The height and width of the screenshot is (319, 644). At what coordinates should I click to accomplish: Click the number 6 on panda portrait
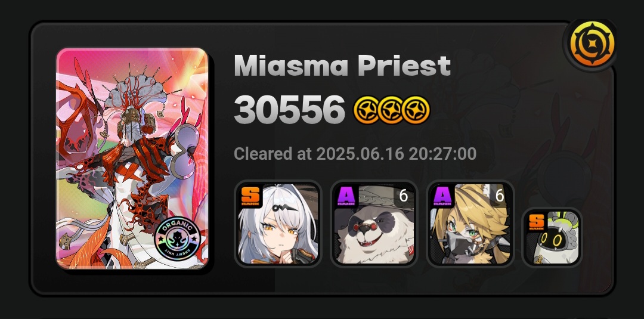[x=403, y=196]
